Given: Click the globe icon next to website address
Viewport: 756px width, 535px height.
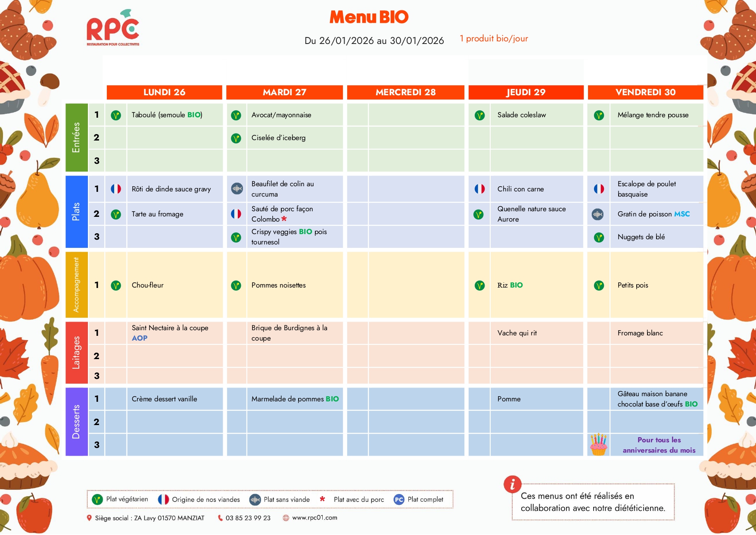Looking at the screenshot, I should pos(286,518).
